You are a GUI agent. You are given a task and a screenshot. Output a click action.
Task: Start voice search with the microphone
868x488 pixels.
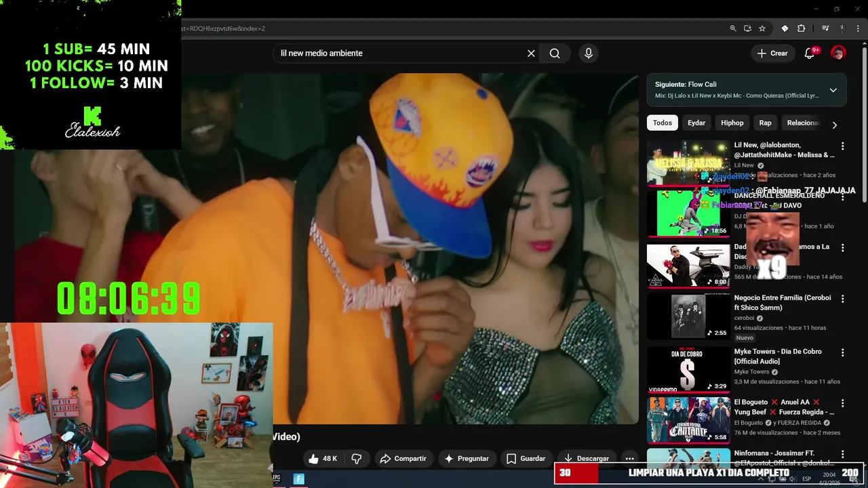[588, 54]
